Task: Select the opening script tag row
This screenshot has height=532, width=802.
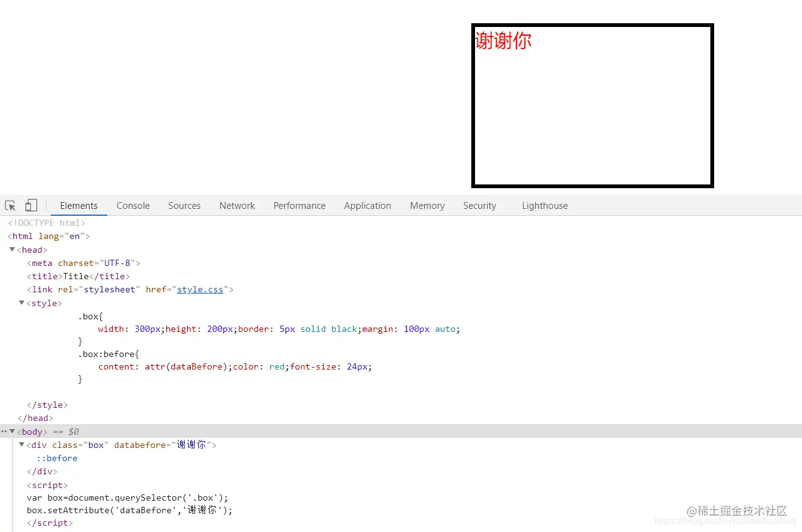Action: (47, 485)
